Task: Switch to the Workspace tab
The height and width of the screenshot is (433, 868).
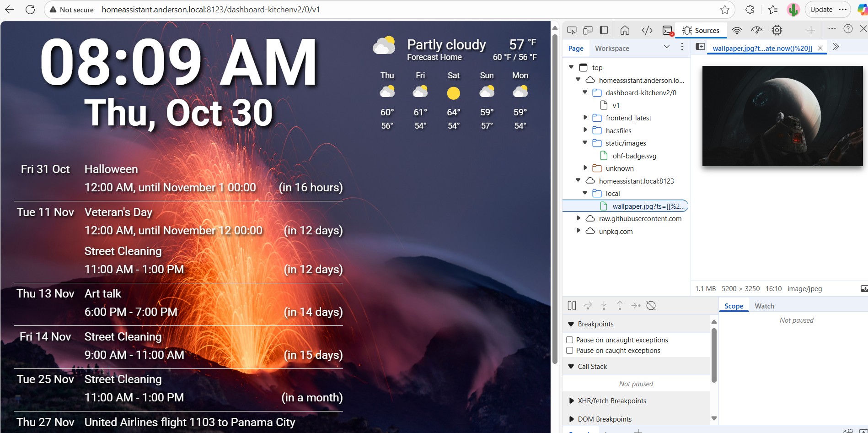Action: (x=612, y=49)
